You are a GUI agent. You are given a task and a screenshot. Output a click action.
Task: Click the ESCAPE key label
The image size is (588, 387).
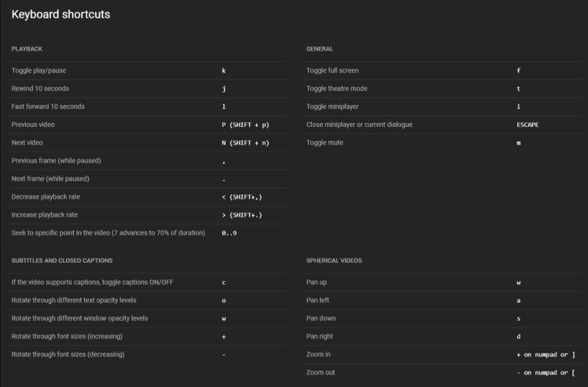[x=528, y=125]
